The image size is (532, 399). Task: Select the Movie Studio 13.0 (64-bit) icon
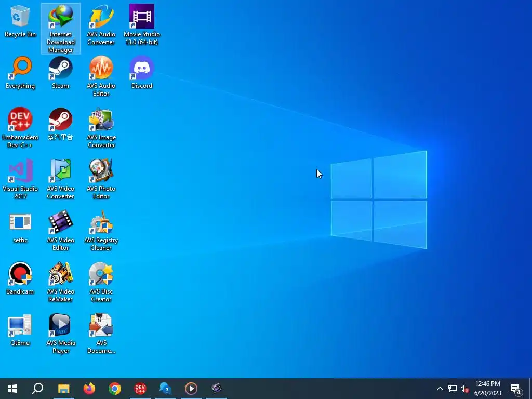tap(142, 25)
